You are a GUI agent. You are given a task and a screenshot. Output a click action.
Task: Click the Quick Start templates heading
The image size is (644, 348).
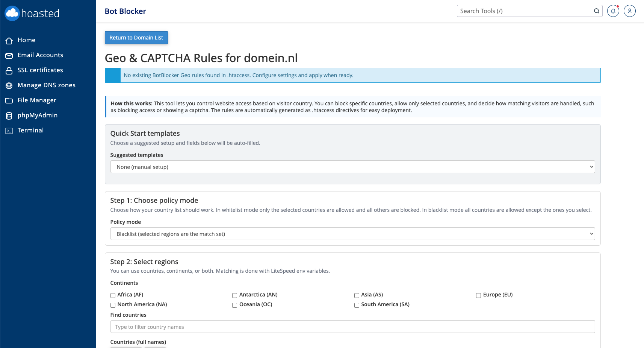[x=145, y=134]
